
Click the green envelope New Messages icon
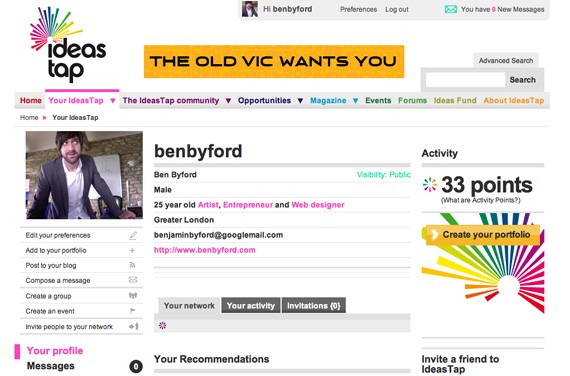451,9
